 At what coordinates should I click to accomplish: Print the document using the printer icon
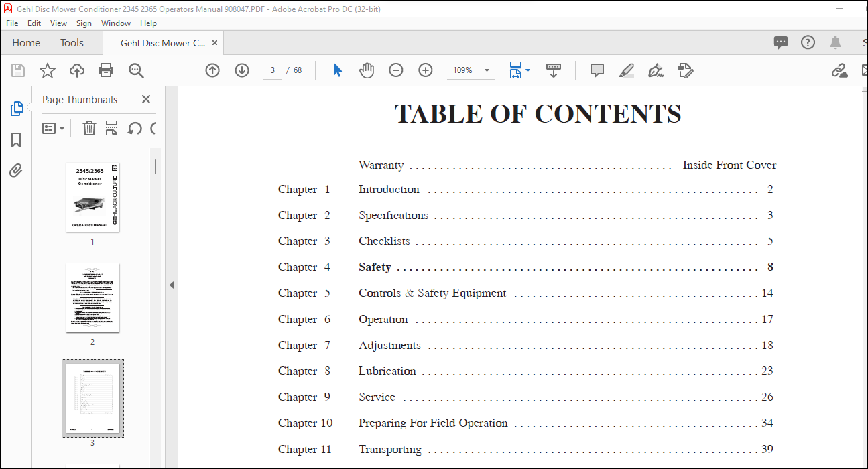click(x=106, y=70)
